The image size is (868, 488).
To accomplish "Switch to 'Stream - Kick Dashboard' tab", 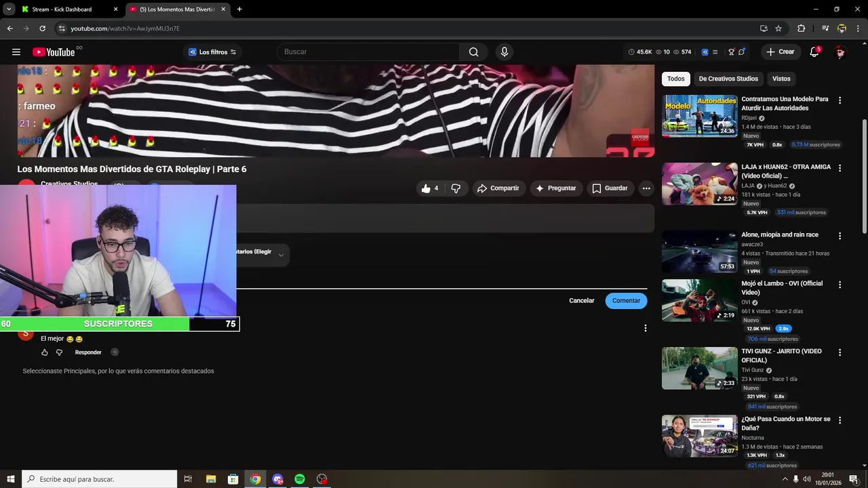I will point(68,9).
